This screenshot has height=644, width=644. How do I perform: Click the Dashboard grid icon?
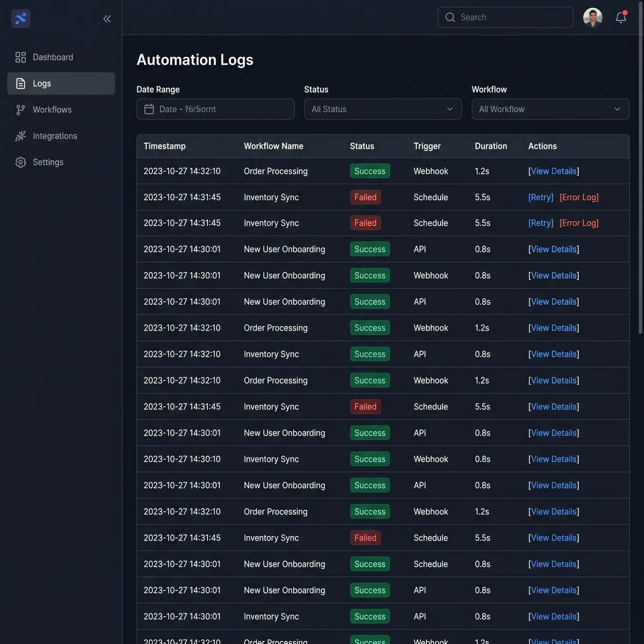[21, 57]
